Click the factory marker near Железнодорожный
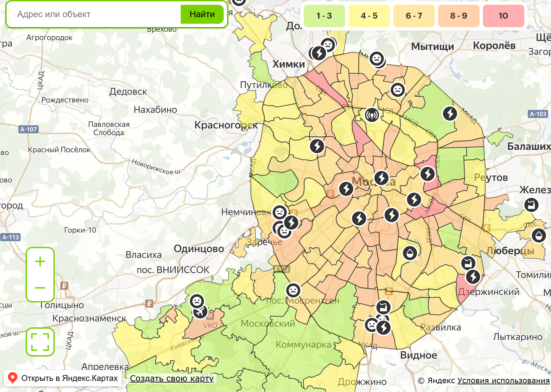Viewport: 551px width, 392px height. (531, 205)
